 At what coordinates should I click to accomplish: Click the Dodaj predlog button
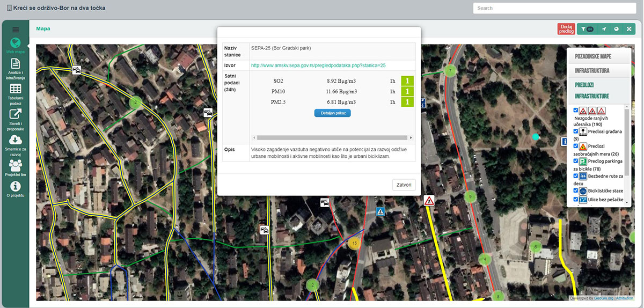pos(566,29)
